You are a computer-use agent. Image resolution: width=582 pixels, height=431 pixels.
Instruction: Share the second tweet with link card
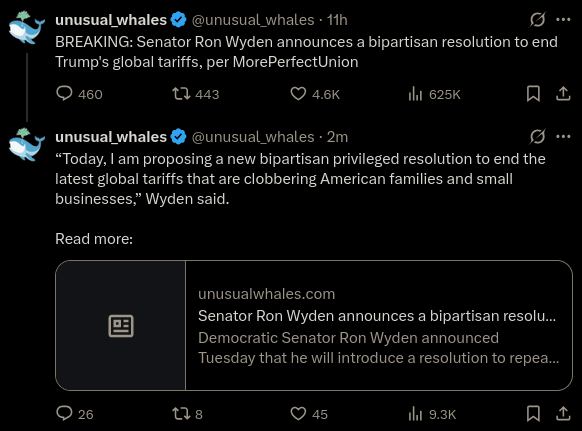point(563,413)
